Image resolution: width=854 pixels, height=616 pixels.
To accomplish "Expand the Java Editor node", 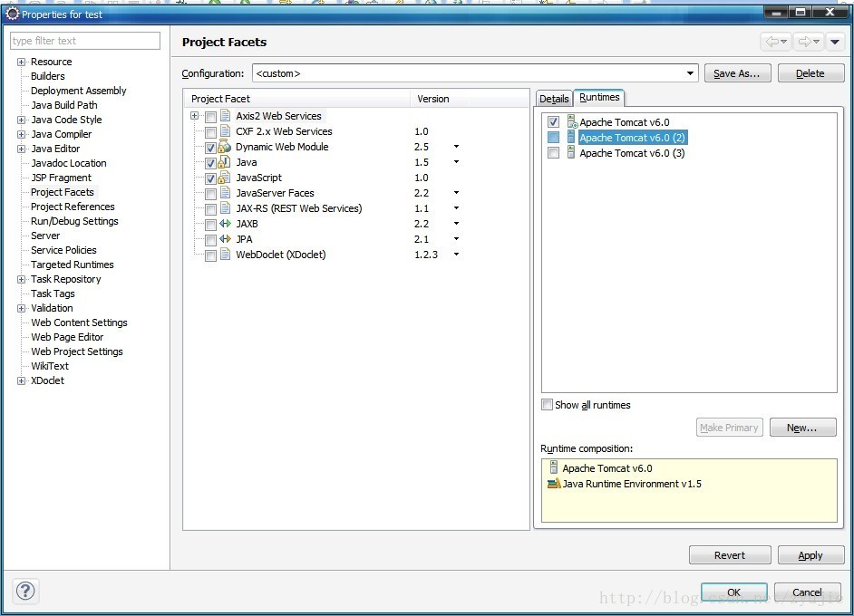I will (x=21, y=149).
